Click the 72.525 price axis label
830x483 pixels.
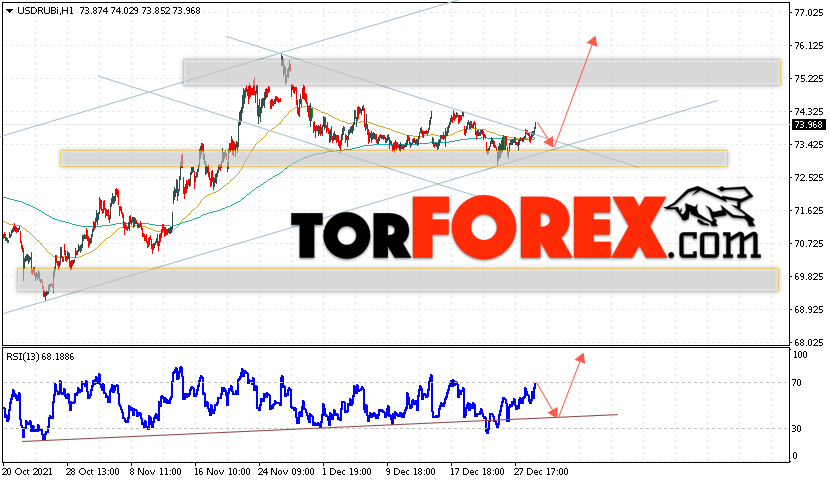tap(809, 178)
